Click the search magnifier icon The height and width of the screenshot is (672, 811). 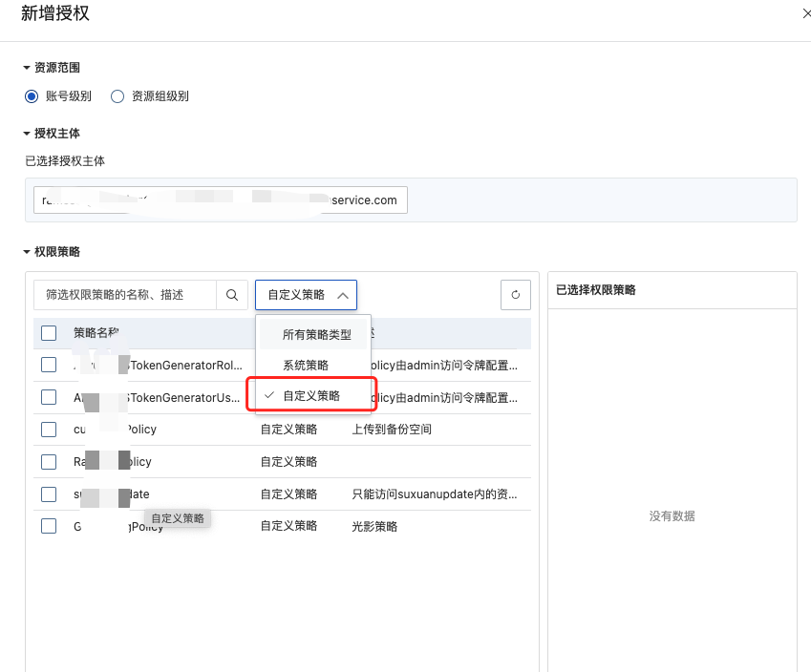[231, 295]
